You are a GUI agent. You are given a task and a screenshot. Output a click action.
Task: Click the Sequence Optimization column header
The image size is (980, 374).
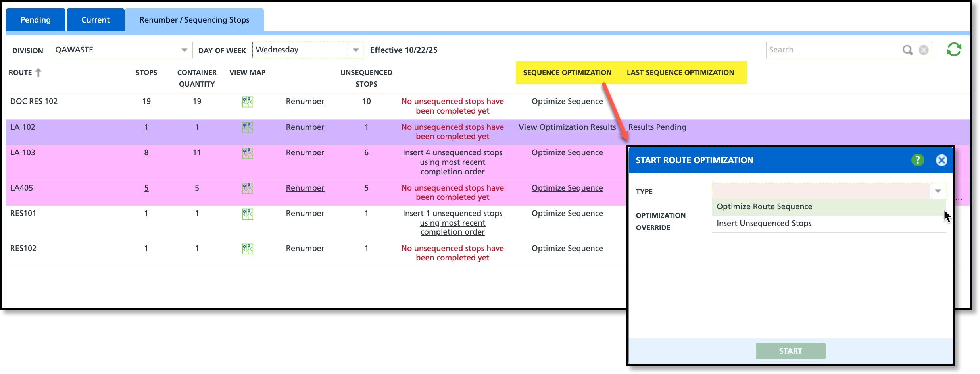pos(567,73)
